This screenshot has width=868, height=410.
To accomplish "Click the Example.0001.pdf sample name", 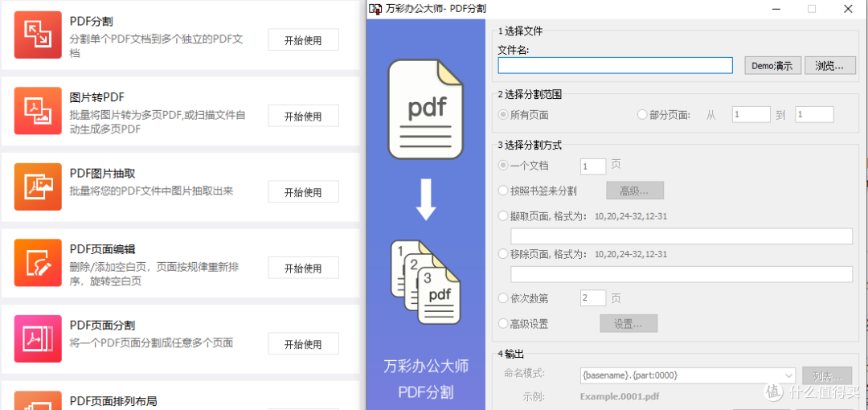I will click(620, 396).
